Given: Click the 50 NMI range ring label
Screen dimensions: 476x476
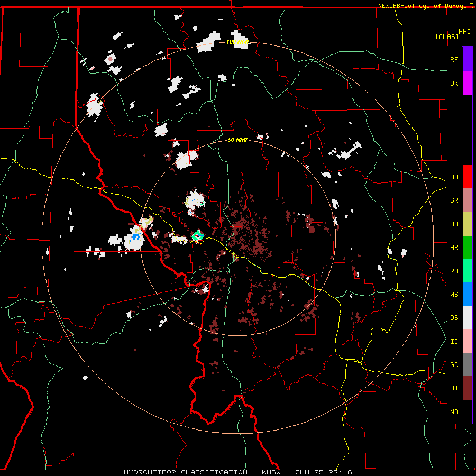Looking at the screenshot, I should pos(237,140).
